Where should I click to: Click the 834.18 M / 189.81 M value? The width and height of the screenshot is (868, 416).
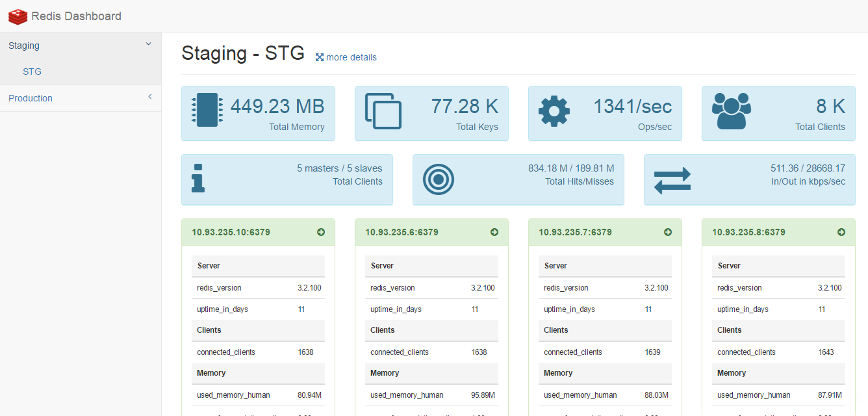571,168
